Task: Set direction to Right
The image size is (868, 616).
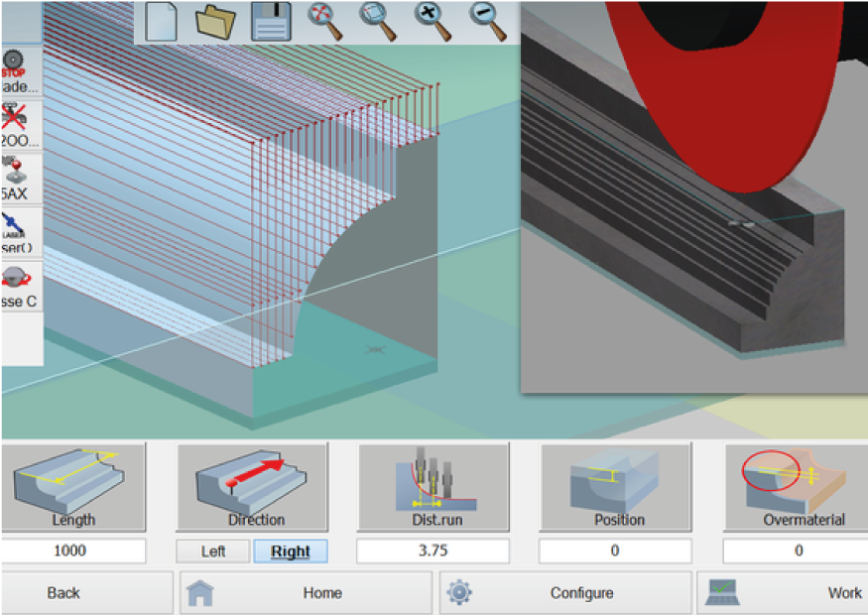Action: tap(291, 552)
